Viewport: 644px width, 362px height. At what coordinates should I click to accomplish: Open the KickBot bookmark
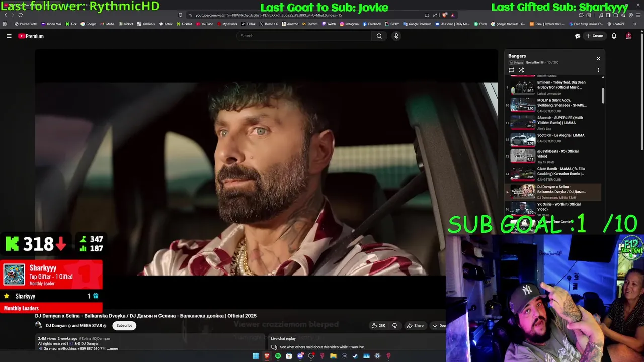(x=184, y=24)
